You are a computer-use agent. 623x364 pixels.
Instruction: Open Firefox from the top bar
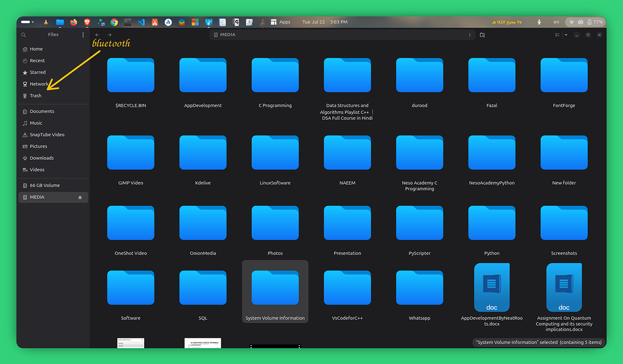(x=74, y=21)
